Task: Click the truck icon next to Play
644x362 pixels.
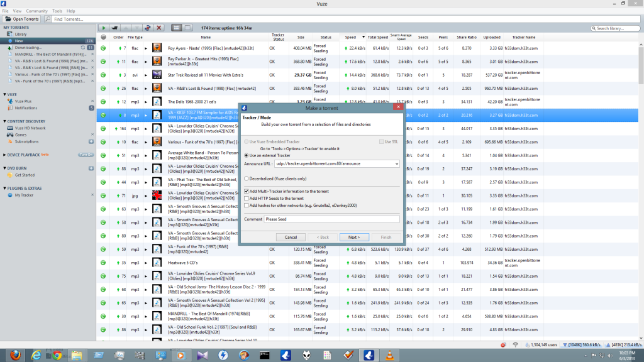Action: (x=114, y=28)
